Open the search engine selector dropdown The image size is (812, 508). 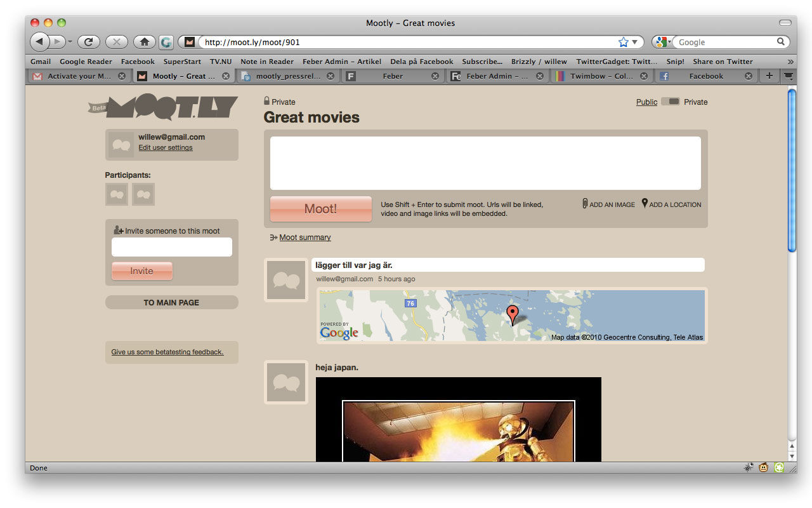(663, 42)
